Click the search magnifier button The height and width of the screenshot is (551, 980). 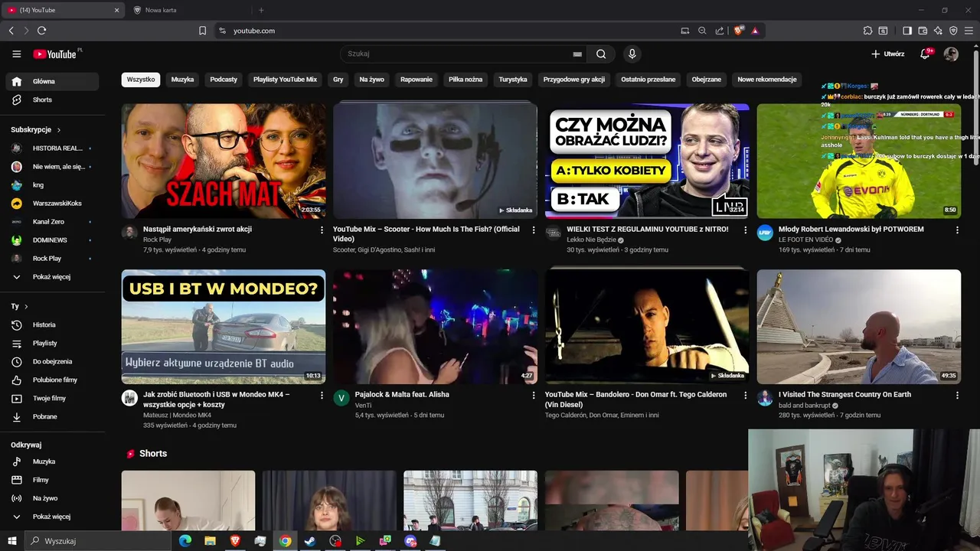pyautogui.click(x=601, y=54)
